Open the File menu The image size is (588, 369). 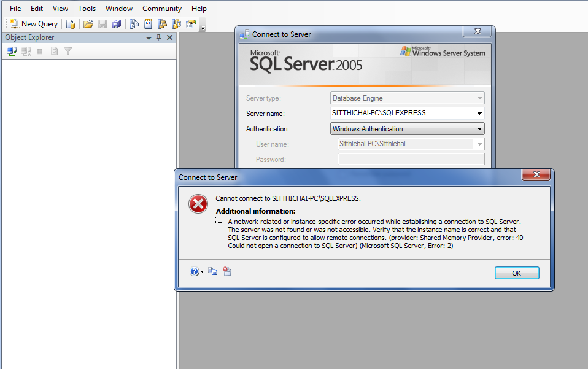tap(15, 8)
